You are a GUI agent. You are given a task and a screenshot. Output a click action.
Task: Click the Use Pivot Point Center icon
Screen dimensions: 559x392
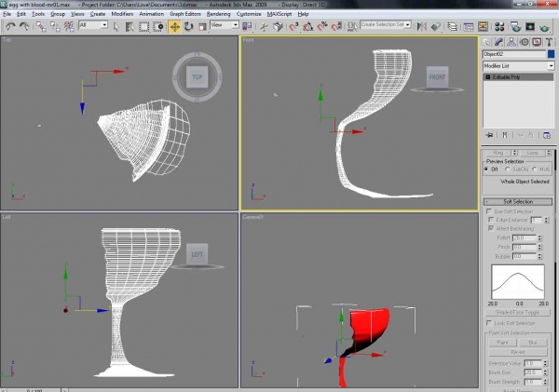[x=247, y=26]
